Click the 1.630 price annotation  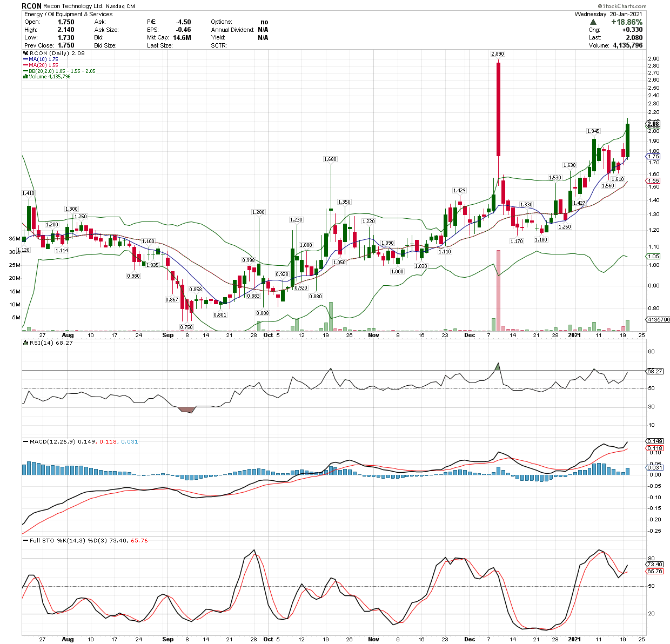pyautogui.click(x=569, y=165)
